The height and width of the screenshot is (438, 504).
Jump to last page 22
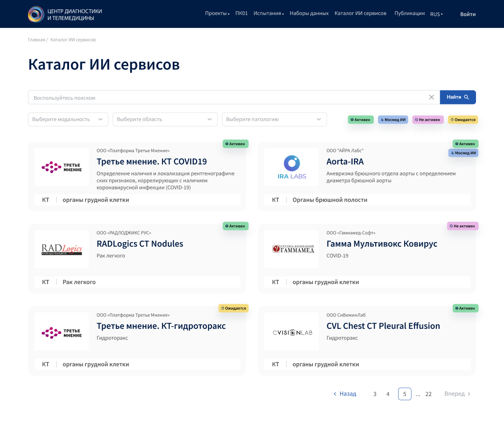click(x=428, y=394)
